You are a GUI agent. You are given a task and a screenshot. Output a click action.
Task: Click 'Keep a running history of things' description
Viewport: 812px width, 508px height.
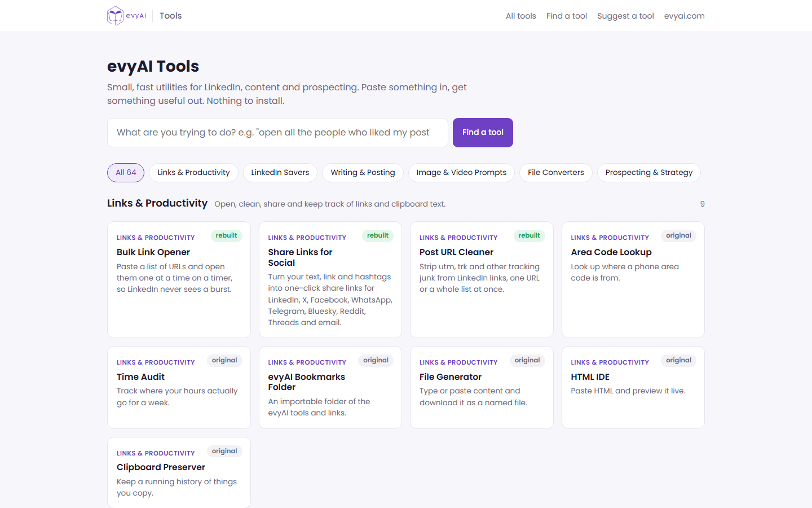(176, 487)
